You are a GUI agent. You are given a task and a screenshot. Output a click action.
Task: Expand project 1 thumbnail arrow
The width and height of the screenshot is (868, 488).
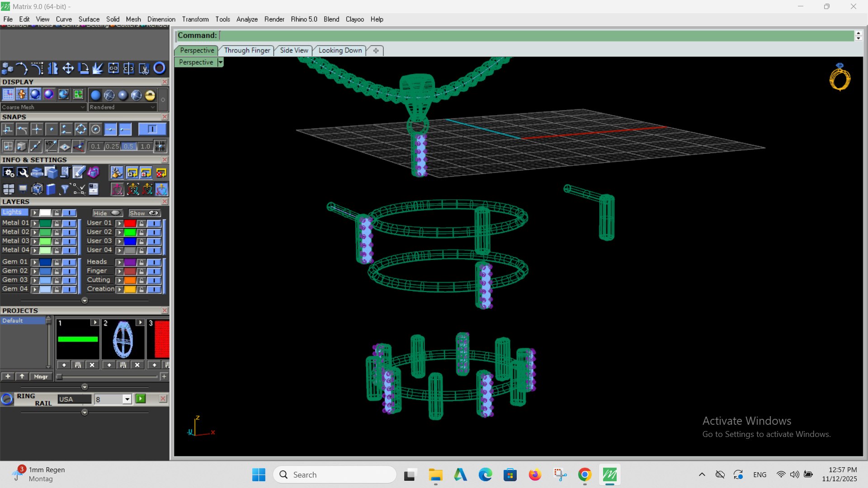(x=94, y=323)
